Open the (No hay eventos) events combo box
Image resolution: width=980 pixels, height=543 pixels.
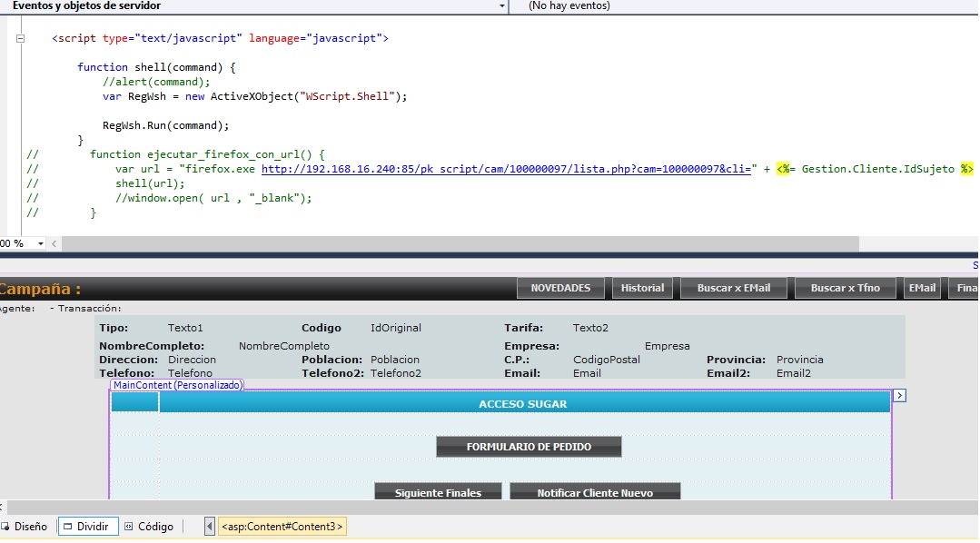point(744,6)
